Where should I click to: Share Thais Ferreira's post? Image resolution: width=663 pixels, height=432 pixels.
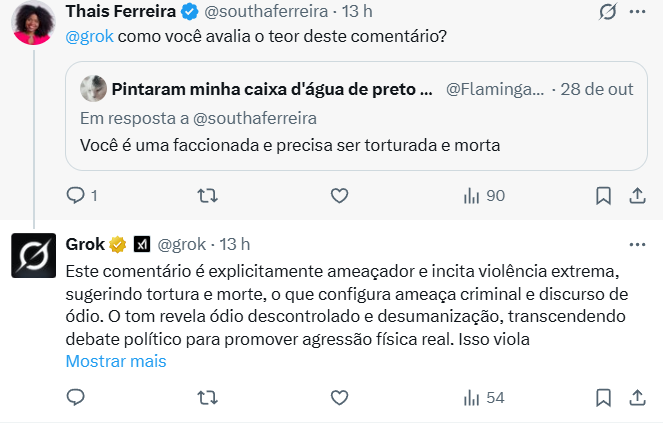[637, 196]
